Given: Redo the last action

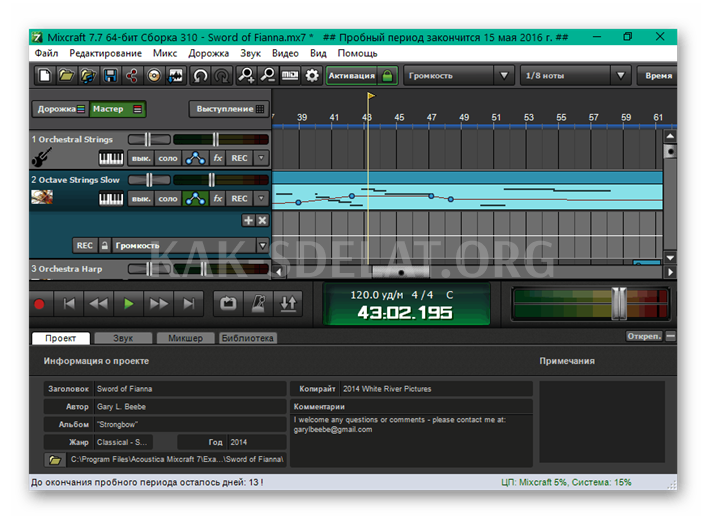Looking at the screenshot, I should (222, 76).
